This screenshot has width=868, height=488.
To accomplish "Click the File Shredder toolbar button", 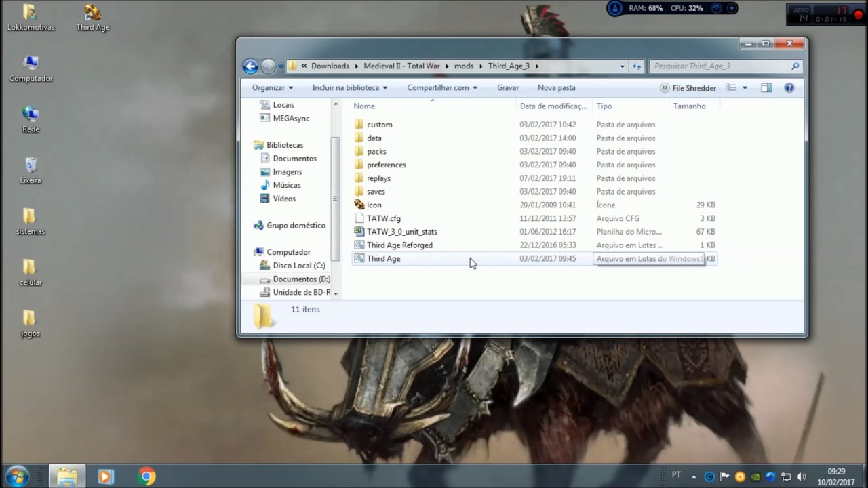I will pyautogui.click(x=688, y=88).
